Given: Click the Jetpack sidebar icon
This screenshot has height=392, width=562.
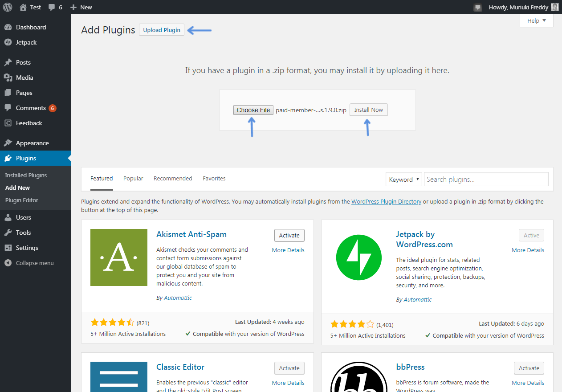Looking at the screenshot, I should (8, 42).
